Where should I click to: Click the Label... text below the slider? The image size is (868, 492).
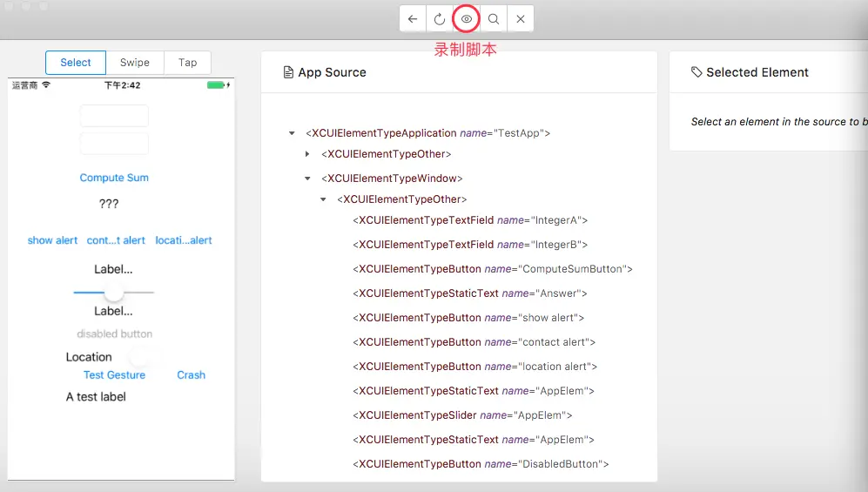click(113, 311)
